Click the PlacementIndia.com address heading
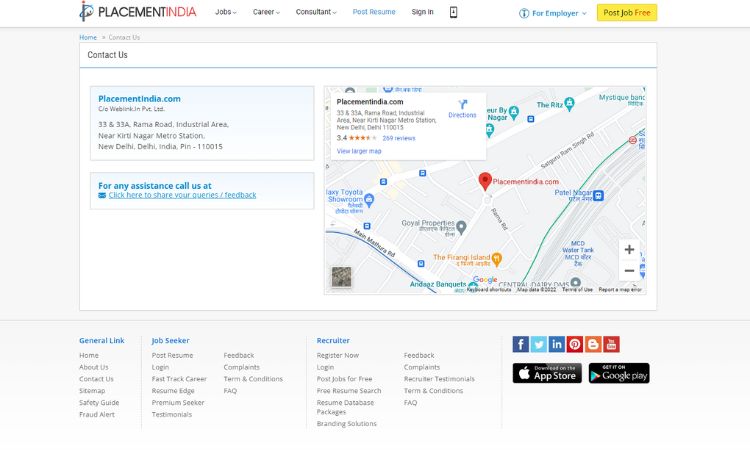The height and width of the screenshot is (450, 750). coord(139,99)
